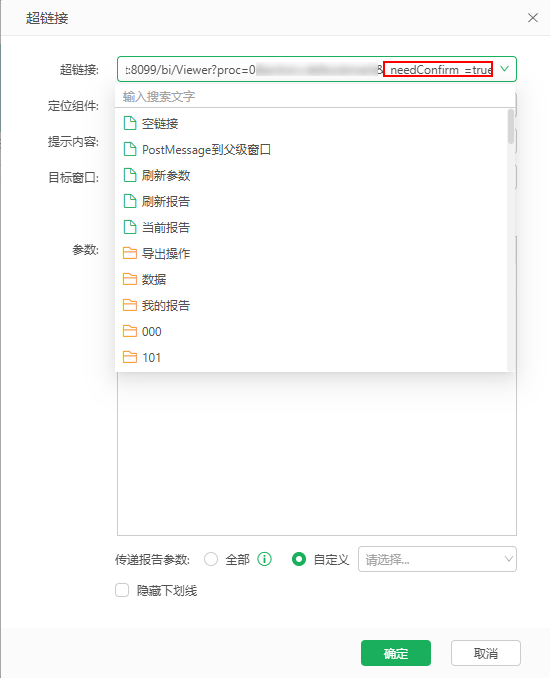
Task: Click the green info icon next to 全部
Action: click(x=264, y=559)
